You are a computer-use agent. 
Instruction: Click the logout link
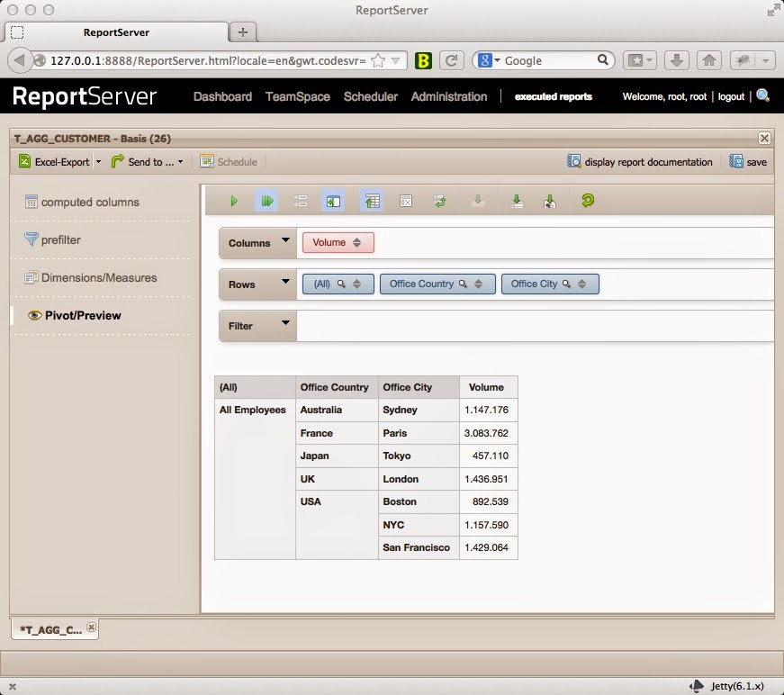click(x=731, y=96)
